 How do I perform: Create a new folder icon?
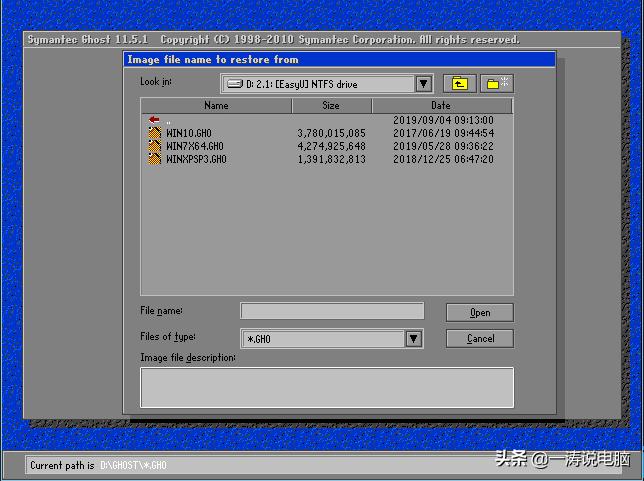click(497, 84)
